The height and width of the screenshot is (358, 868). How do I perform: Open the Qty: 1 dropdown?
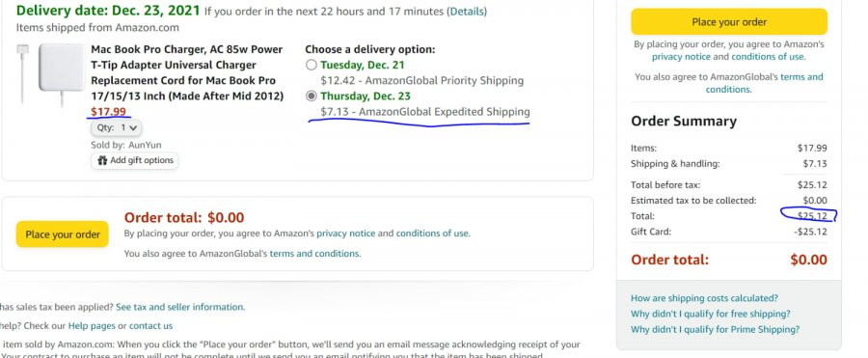[x=117, y=128]
